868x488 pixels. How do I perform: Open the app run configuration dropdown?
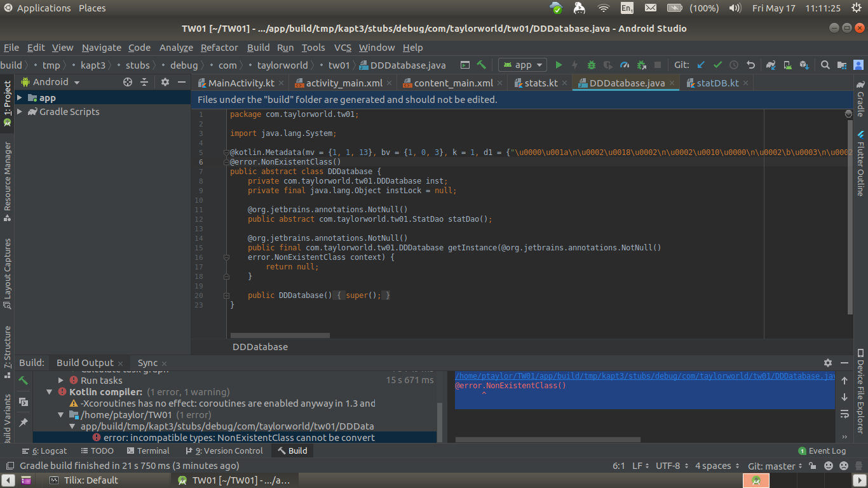pyautogui.click(x=524, y=65)
